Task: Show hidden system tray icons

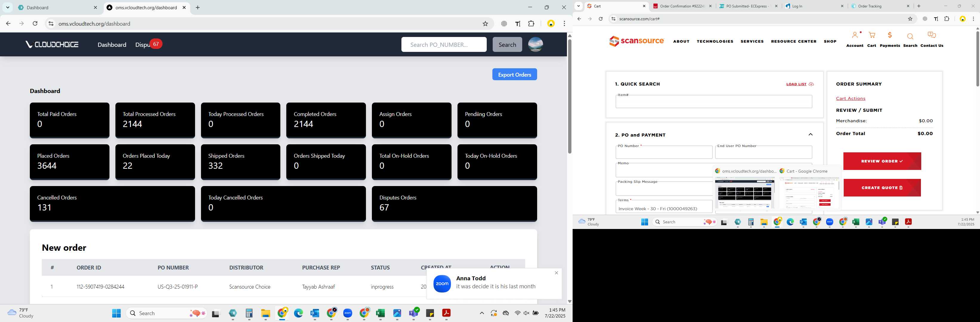Action: pos(482,313)
